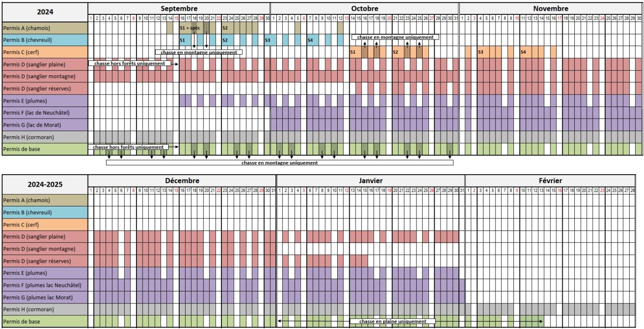
Task: Select the Octobre month header
Action: [x=364, y=8]
